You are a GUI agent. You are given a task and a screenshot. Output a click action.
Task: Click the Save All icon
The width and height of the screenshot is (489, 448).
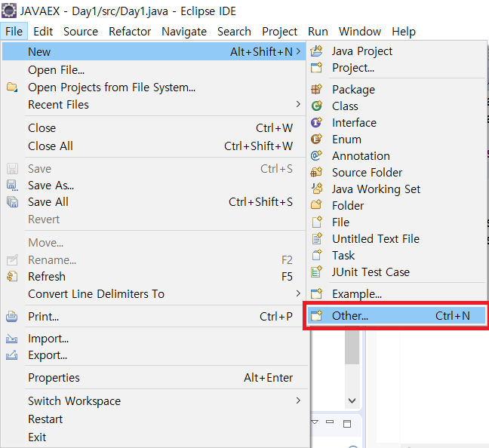[12, 201]
